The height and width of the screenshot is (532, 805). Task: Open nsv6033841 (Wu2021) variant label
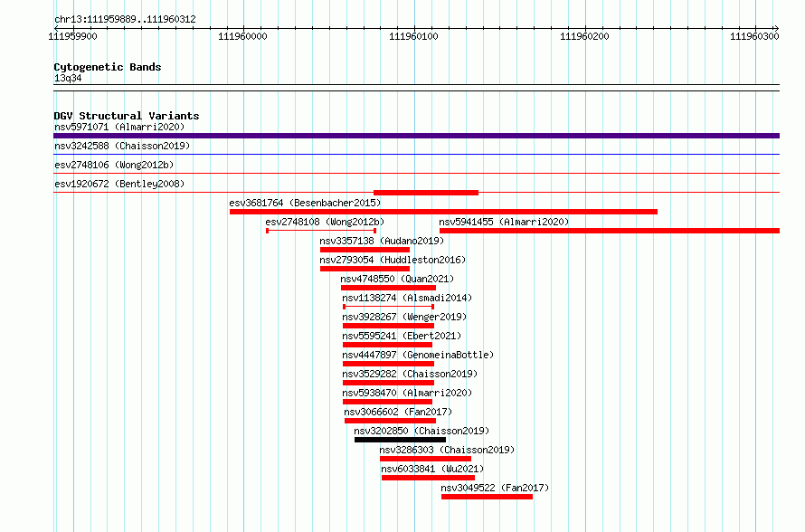click(x=432, y=469)
